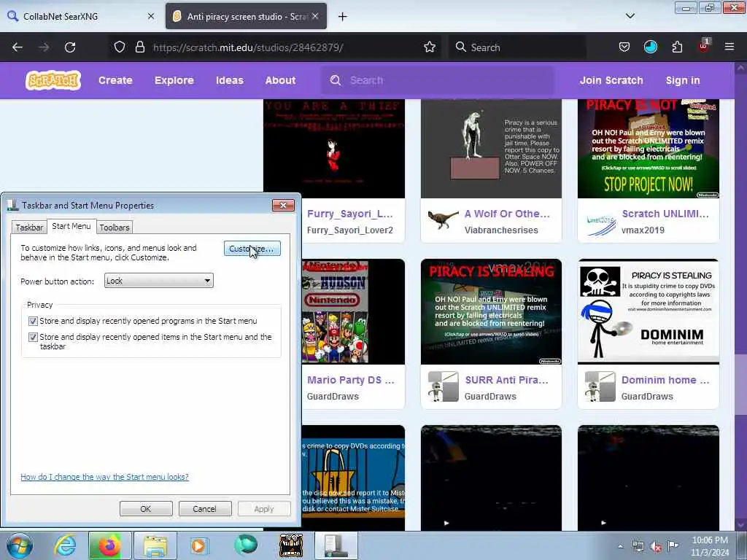Click the Furry_Sayori_Lover2 author name

coord(349,230)
